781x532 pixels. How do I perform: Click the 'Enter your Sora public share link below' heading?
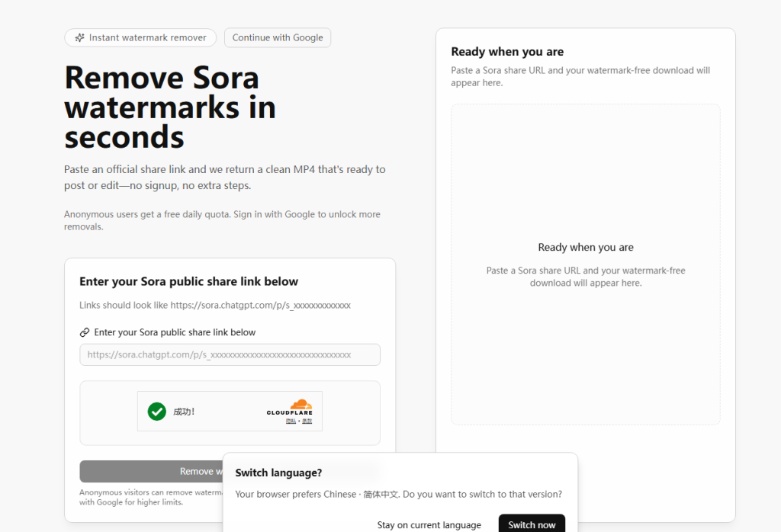click(188, 281)
